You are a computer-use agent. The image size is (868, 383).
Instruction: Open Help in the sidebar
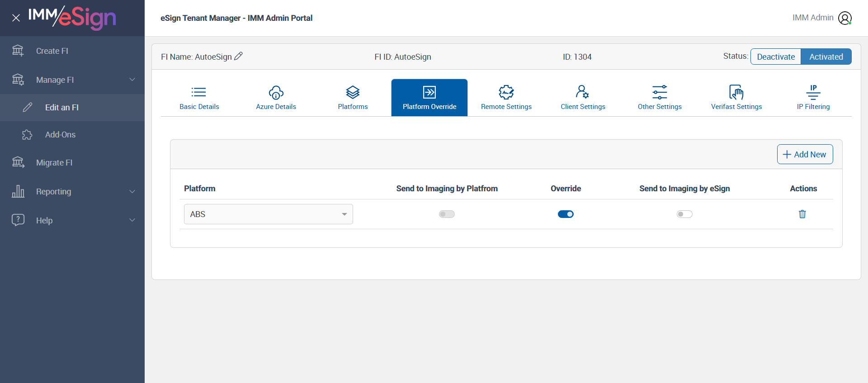[x=72, y=220]
